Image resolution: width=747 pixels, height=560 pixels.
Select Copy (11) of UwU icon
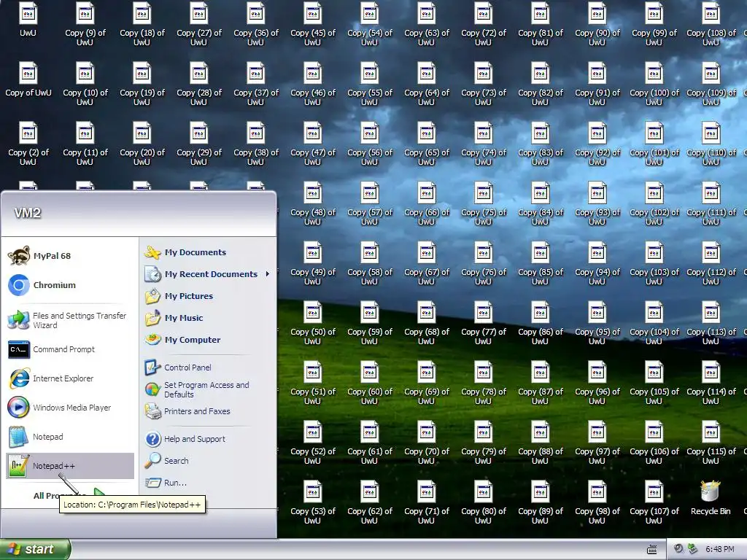tap(85, 144)
